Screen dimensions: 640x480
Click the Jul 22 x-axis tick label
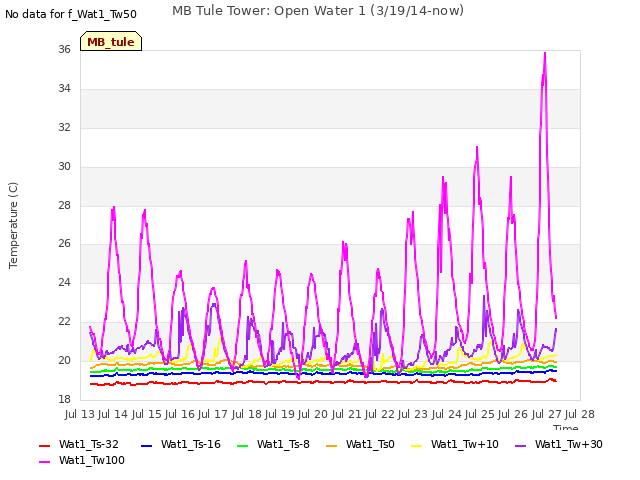pyautogui.click(x=380, y=414)
